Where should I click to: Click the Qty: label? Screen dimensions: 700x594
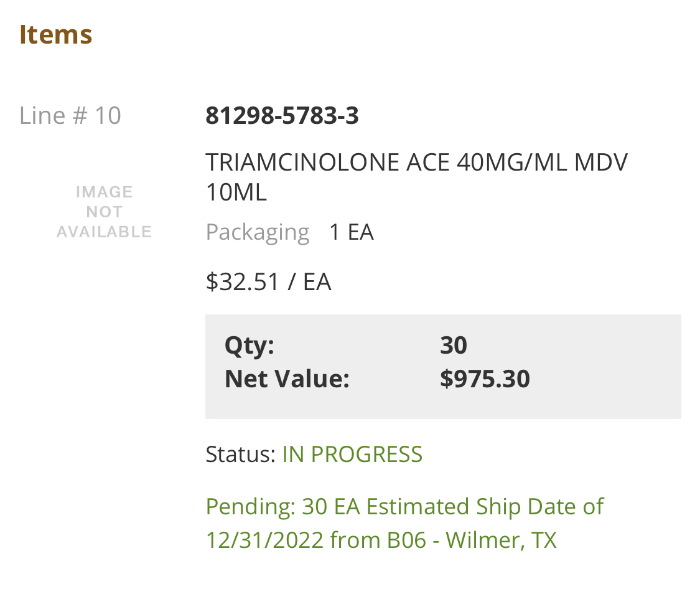point(250,345)
